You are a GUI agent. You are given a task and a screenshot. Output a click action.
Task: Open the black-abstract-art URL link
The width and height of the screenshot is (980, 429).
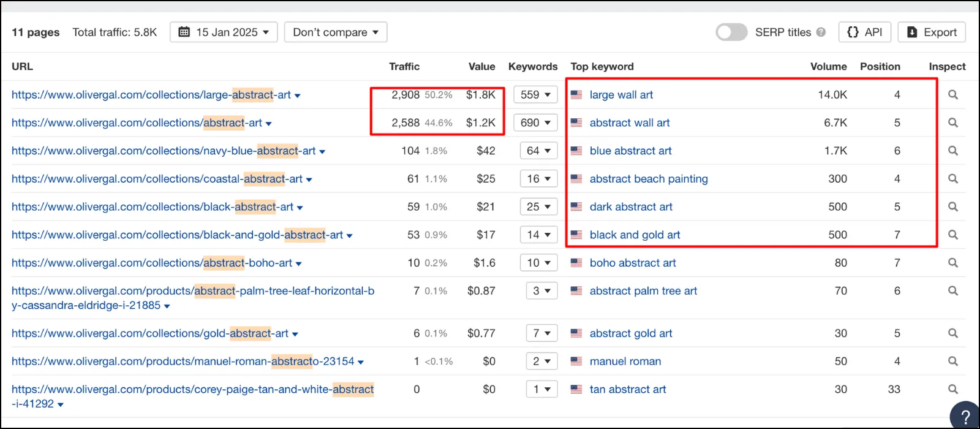(153, 207)
